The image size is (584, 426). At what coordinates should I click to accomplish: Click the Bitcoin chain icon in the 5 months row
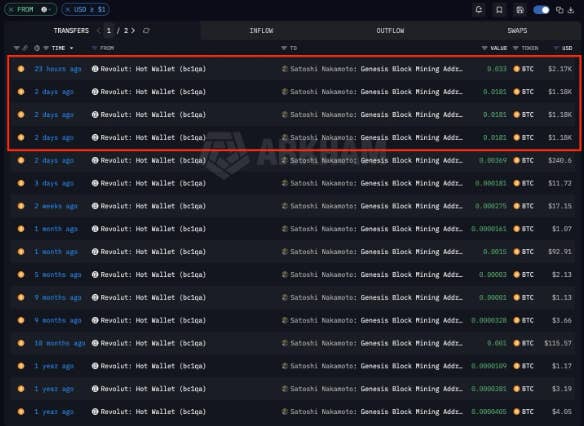(21, 275)
